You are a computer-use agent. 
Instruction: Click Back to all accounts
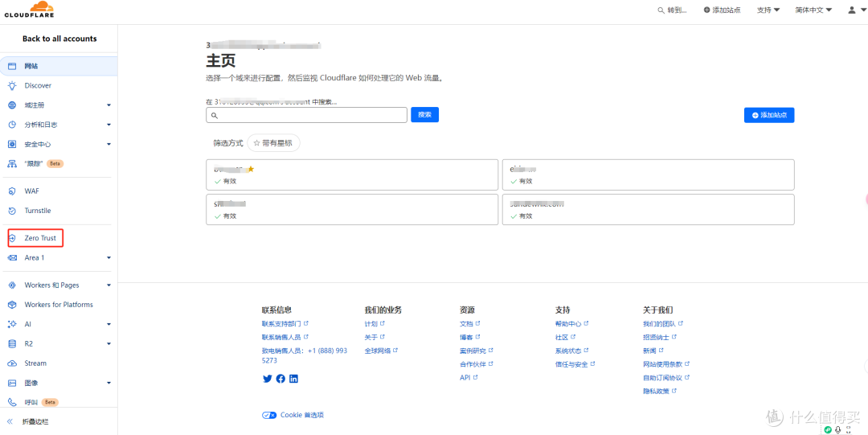tap(59, 39)
